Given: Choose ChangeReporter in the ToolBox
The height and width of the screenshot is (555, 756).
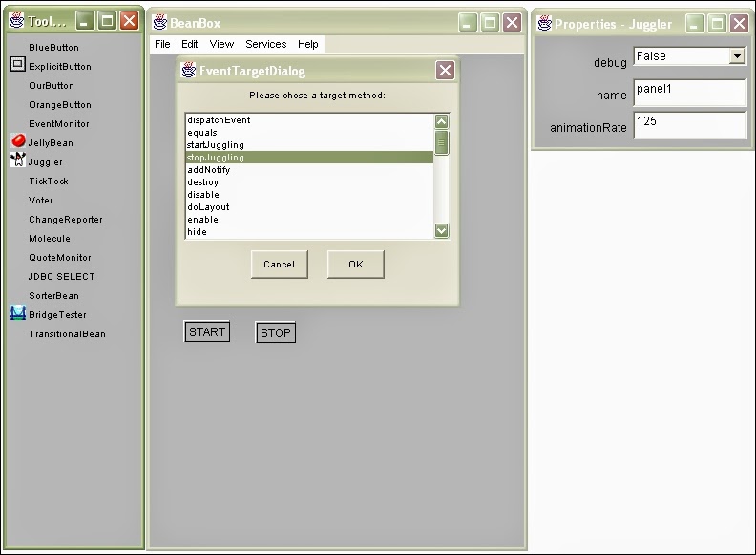Looking at the screenshot, I should click(66, 220).
